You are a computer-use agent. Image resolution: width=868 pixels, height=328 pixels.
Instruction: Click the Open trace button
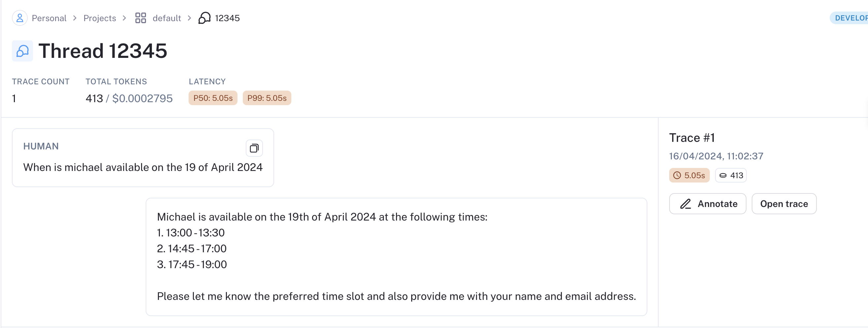[784, 204]
